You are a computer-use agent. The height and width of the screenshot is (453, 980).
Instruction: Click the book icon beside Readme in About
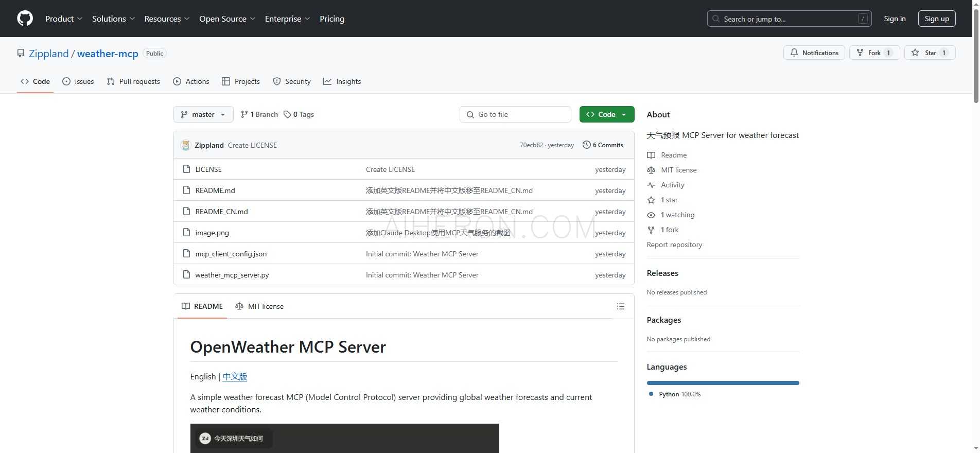[x=651, y=155]
